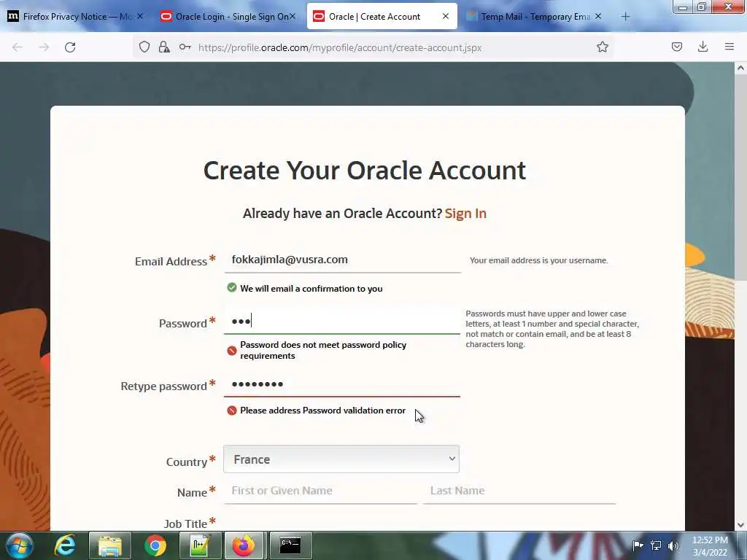Open Windows Explorer folder in taskbar
The image size is (747, 560).
point(110,545)
